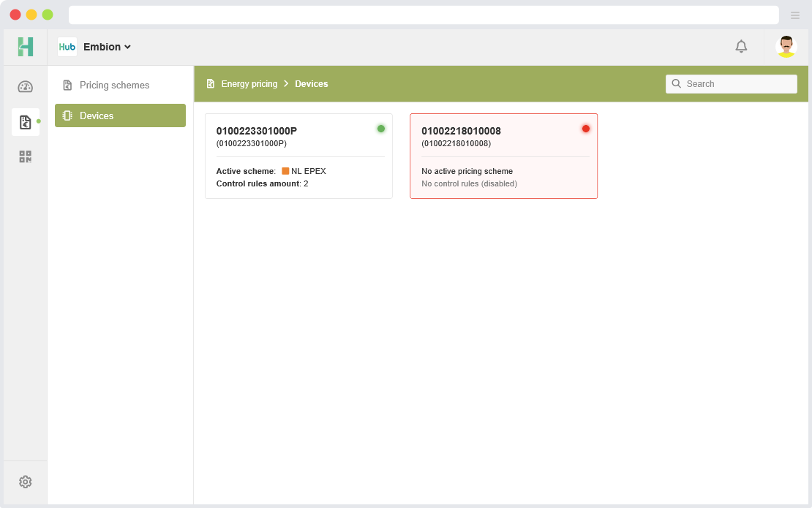The image size is (812, 508).
Task: Open the dashboard gauge icon in sidebar
Action: [x=26, y=87]
